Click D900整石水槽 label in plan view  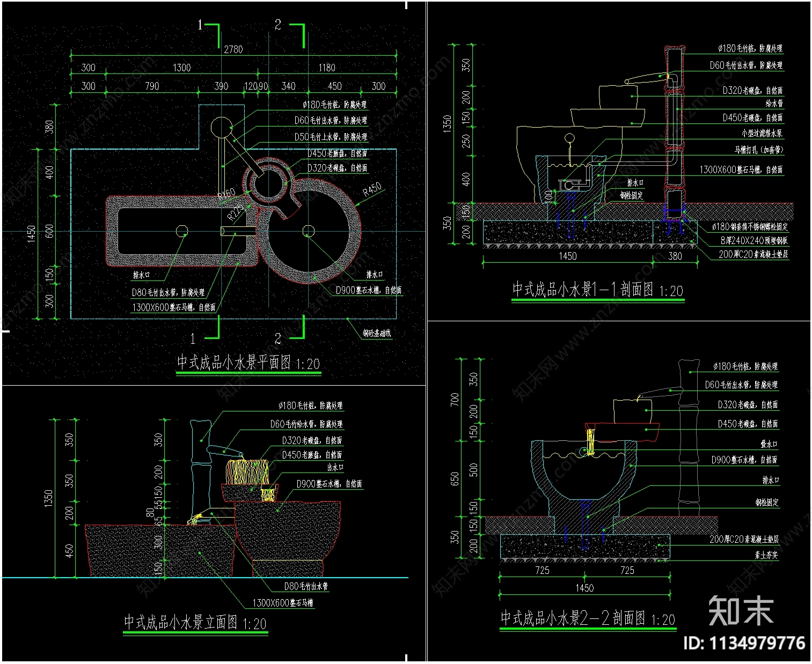point(369,290)
